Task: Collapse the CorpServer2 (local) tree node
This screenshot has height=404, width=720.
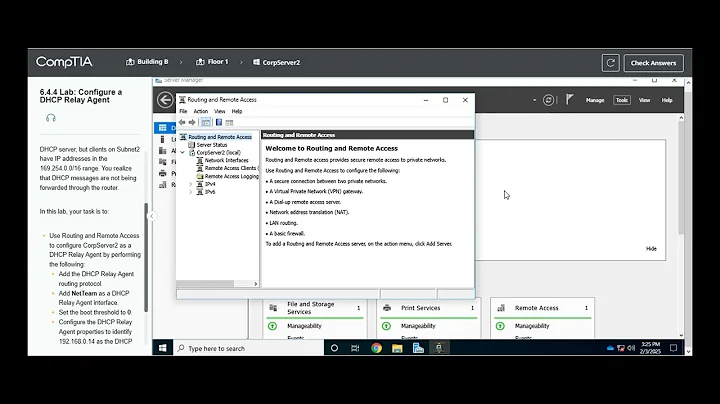Action: (183, 152)
